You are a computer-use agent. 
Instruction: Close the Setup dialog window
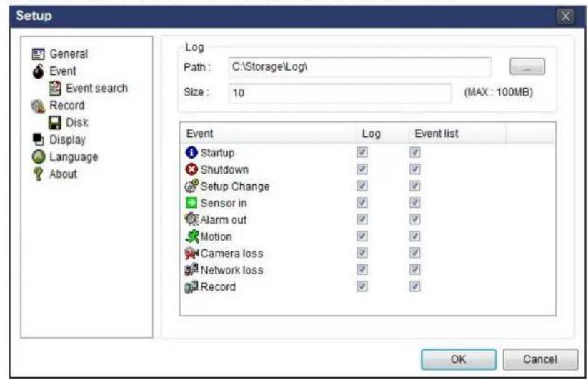point(566,16)
